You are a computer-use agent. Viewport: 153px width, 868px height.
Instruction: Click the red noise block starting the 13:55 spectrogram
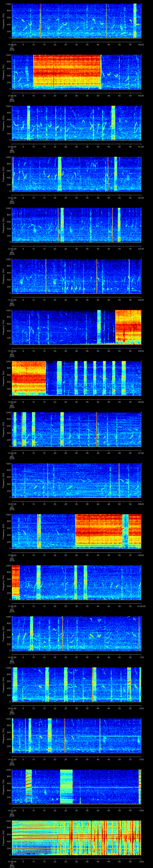pos(29,378)
